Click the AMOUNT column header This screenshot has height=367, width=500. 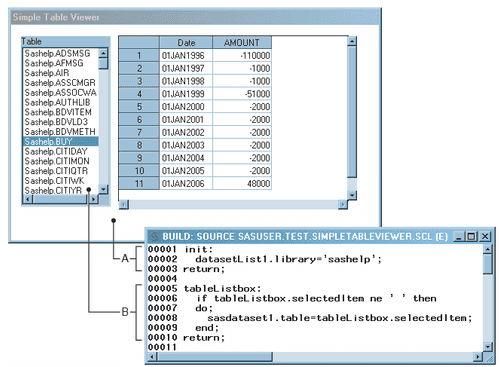coord(242,43)
